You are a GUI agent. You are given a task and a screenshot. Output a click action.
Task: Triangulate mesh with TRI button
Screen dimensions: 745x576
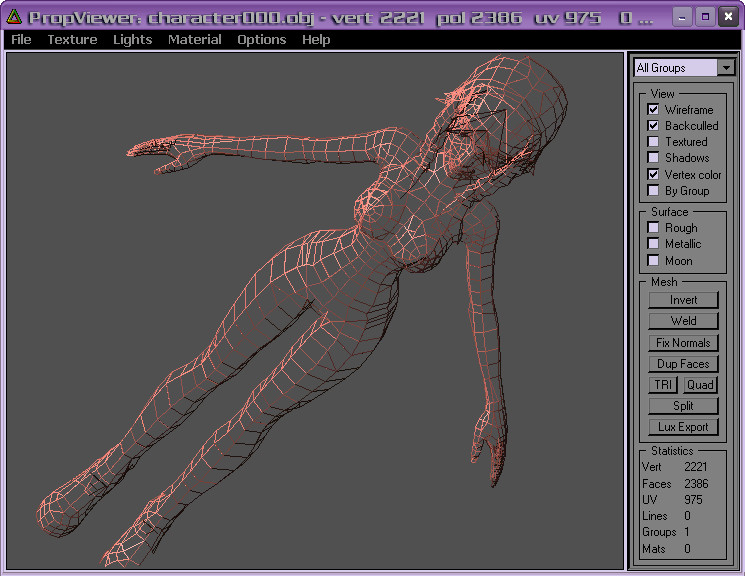663,384
